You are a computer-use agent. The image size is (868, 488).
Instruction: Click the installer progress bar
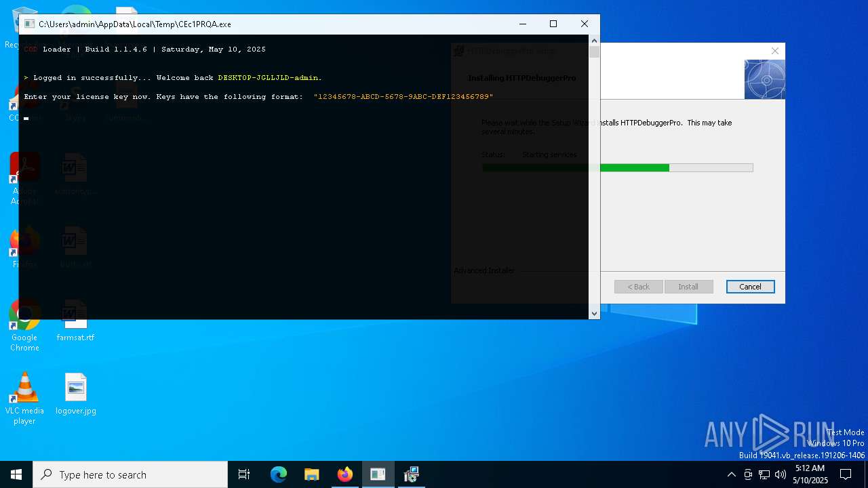pos(617,167)
